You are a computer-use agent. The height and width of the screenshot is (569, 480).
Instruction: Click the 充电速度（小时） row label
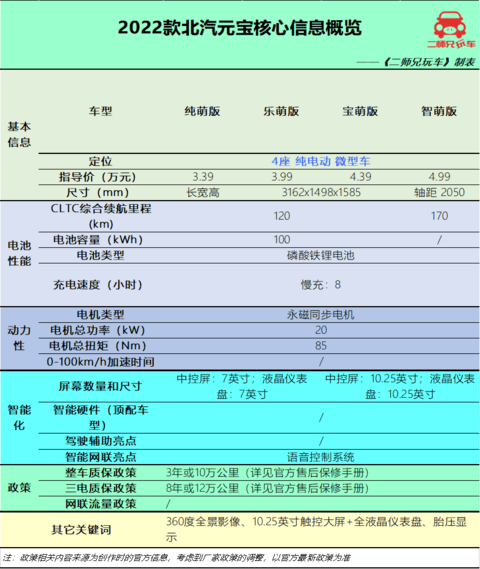98,284
